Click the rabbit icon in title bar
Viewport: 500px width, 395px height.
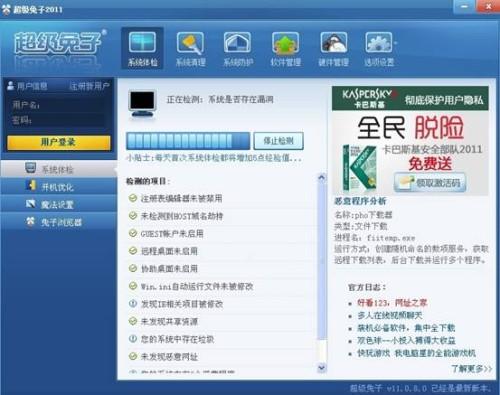(x=6, y=9)
